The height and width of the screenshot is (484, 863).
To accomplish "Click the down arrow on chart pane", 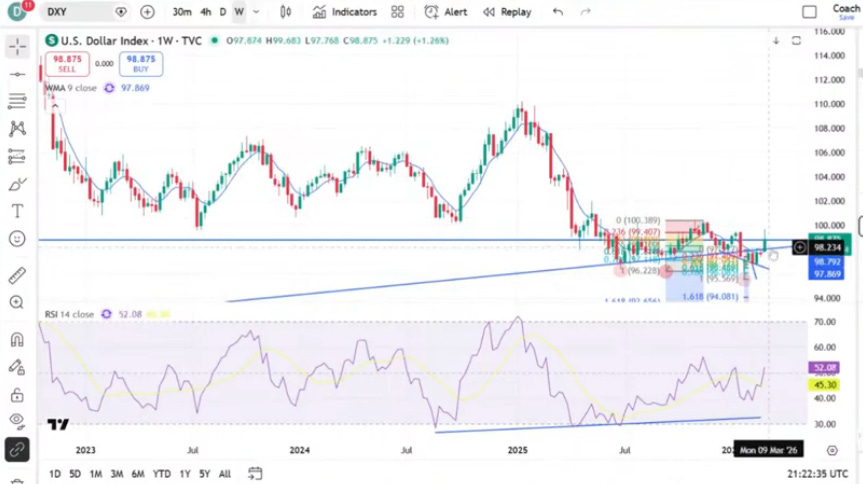I will [x=776, y=41].
